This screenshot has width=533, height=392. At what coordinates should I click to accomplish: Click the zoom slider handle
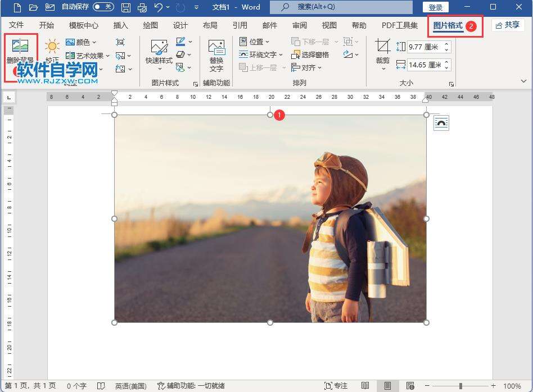click(x=460, y=386)
